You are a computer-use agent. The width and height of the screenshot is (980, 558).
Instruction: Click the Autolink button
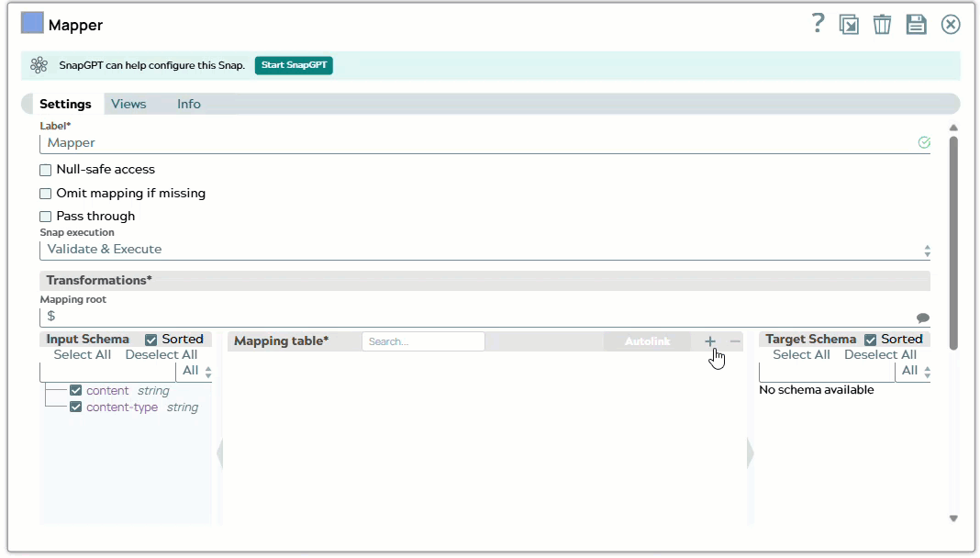647,341
